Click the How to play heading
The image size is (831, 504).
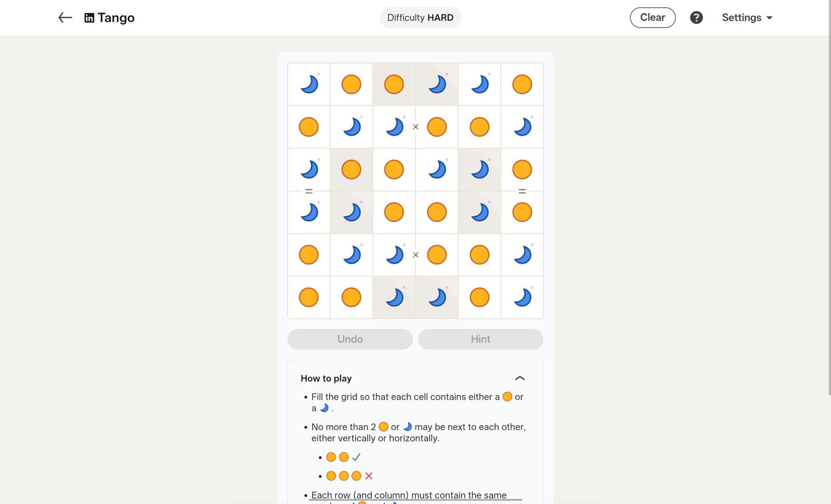[x=326, y=378]
